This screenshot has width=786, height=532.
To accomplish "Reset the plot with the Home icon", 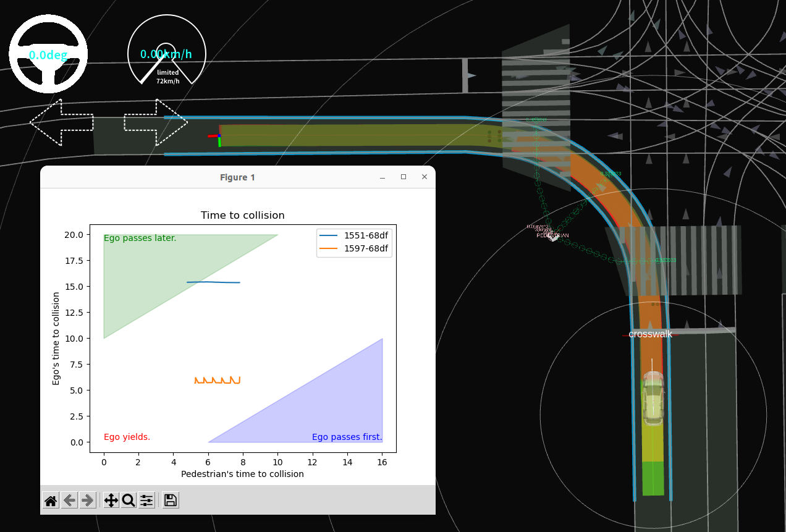I will coord(51,500).
